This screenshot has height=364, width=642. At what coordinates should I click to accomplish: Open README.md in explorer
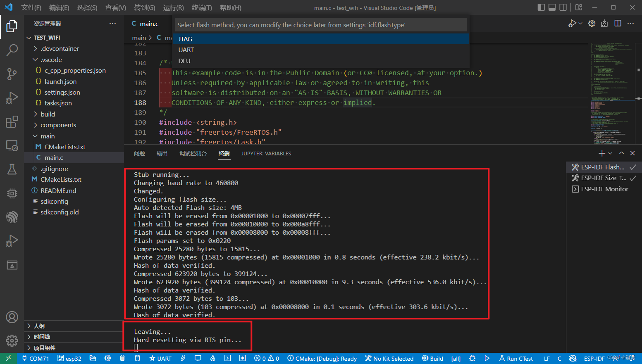[74, 190]
